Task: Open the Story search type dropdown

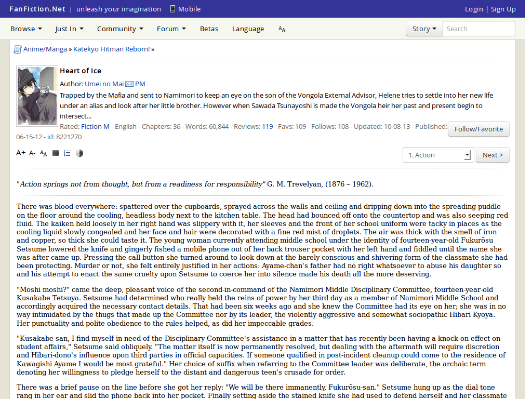Action: pyautogui.click(x=424, y=29)
